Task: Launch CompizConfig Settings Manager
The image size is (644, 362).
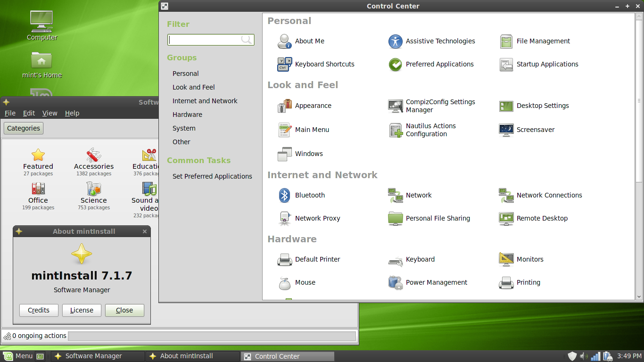Action: (x=432, y=106)
